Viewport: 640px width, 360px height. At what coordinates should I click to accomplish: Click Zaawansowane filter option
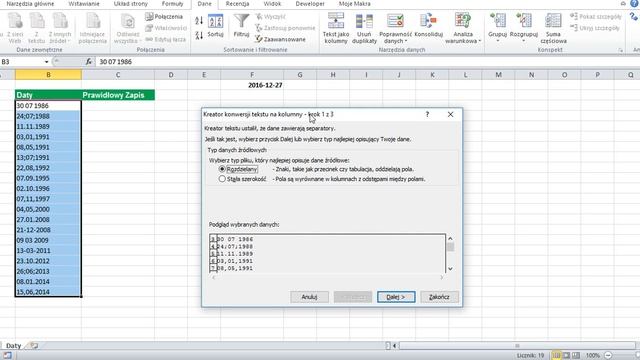(x=280, y=39)
